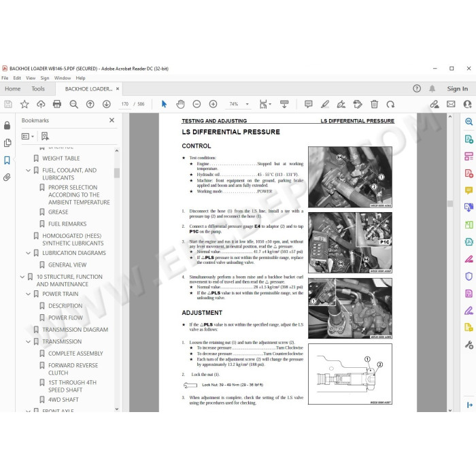Add a comment note
Screen dimensions: 476x476
point(309,105)
